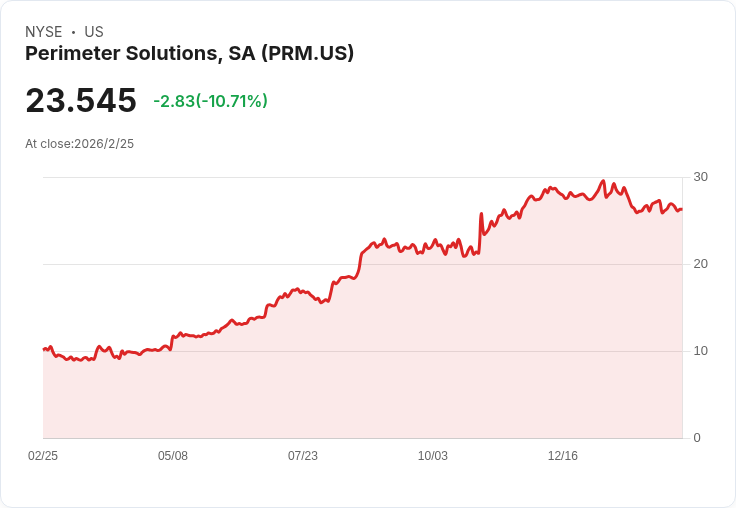Click the 20 y-axis value label
This screenshot has height=508, width=736.
pyautogui.click(x=700, y=264)
